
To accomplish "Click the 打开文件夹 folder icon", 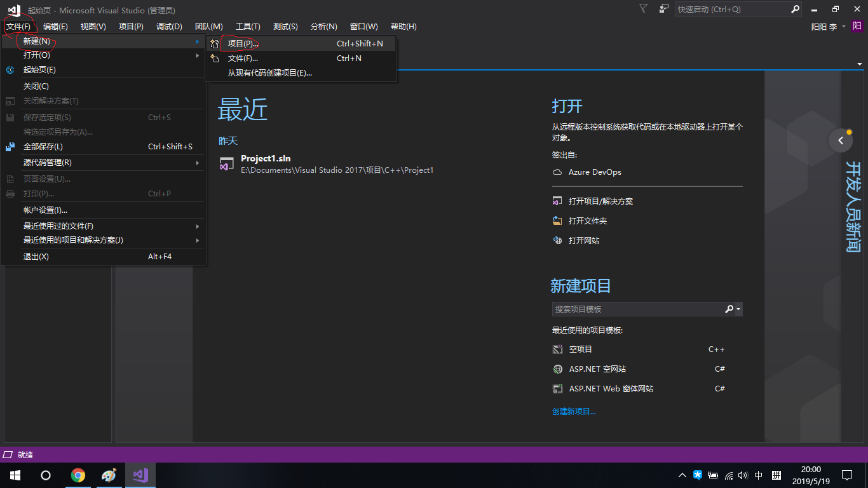I will pos(557,221).
